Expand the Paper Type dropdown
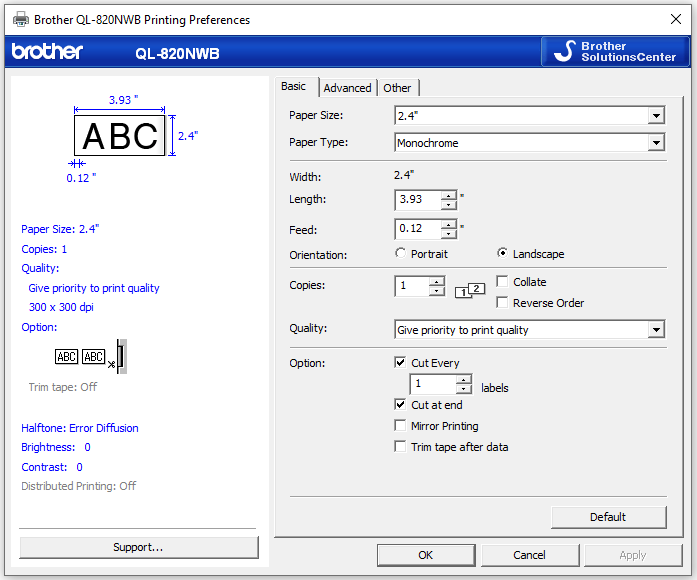697x580 pixels. click(656, 143)
